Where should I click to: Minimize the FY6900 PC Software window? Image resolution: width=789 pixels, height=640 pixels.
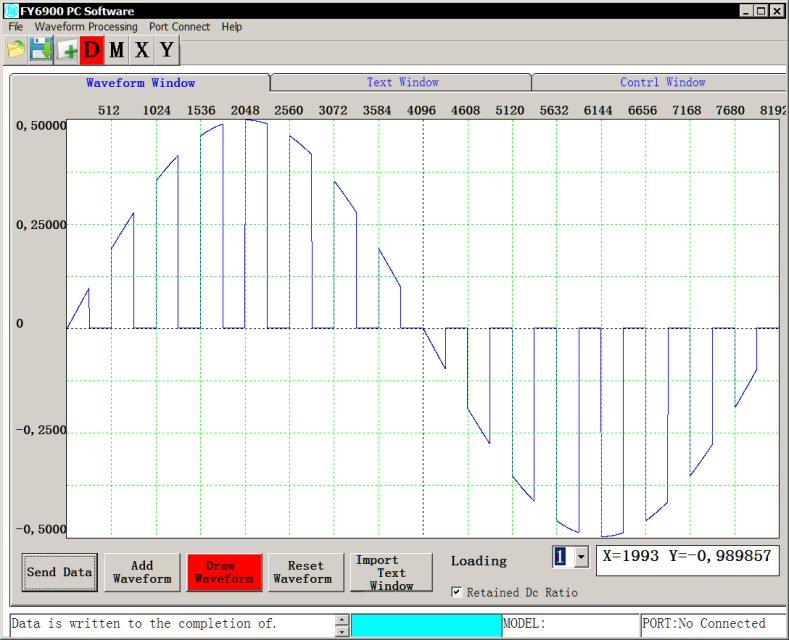746,11
